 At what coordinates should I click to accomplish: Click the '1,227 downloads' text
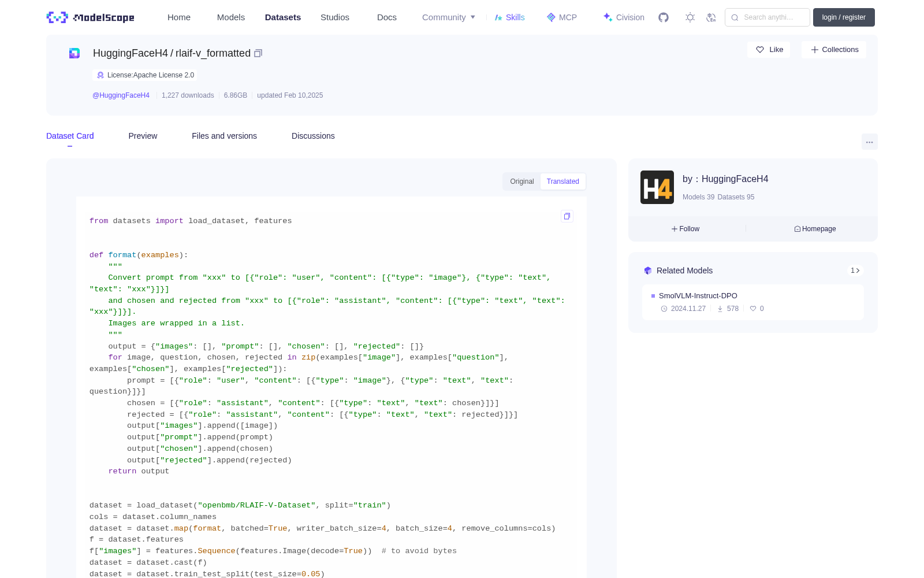tap(188, 95)
